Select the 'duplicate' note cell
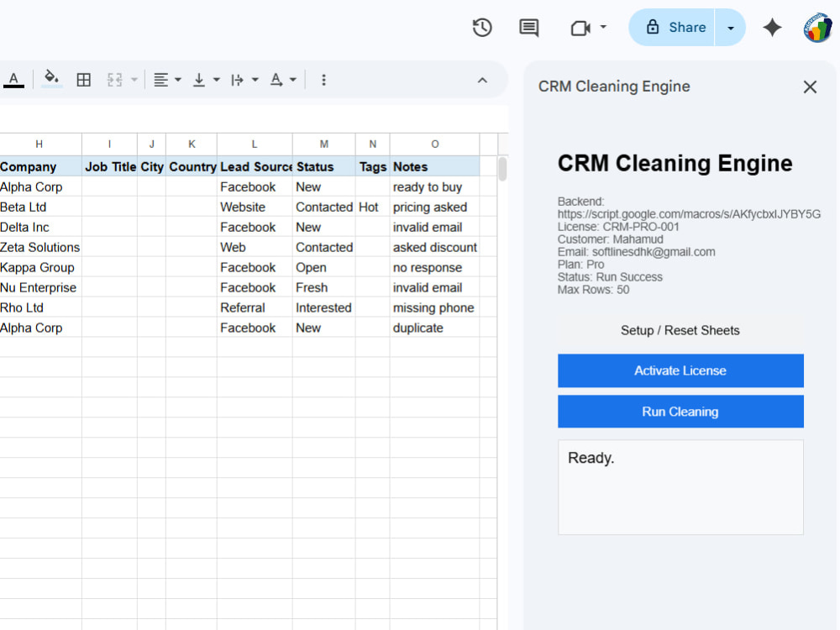This screenshot has width=840, height=630. (x=434, y=328)
